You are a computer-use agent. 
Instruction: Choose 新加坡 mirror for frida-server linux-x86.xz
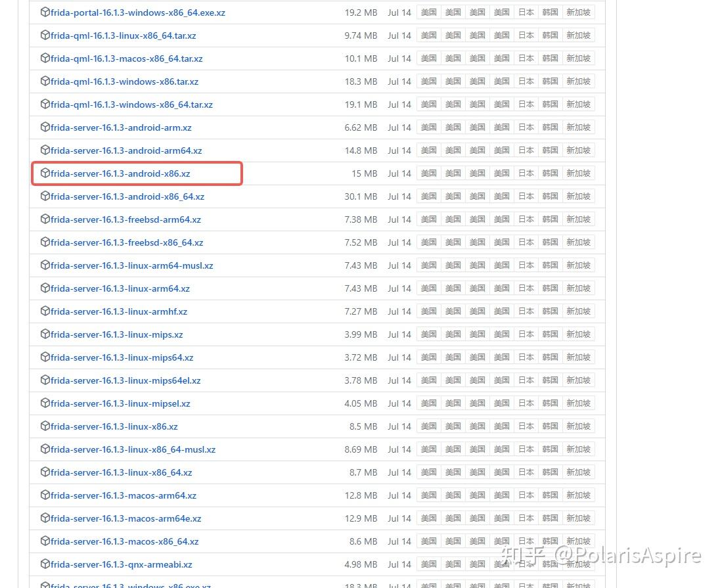pyautogui.click(x=578, y=426)
